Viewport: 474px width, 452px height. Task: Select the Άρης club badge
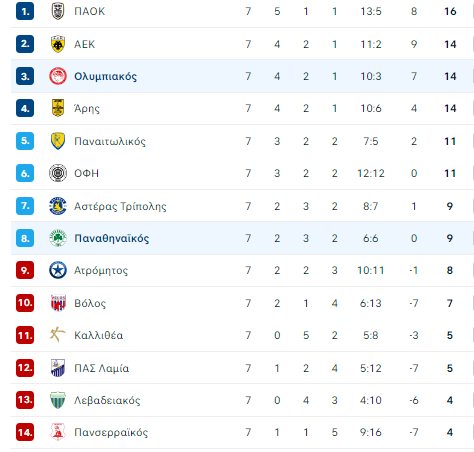tap(58, 108)
